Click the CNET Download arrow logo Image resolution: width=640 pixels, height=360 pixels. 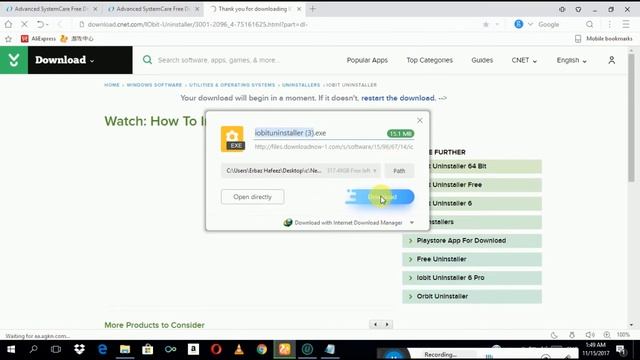click(x=14, y=60)
